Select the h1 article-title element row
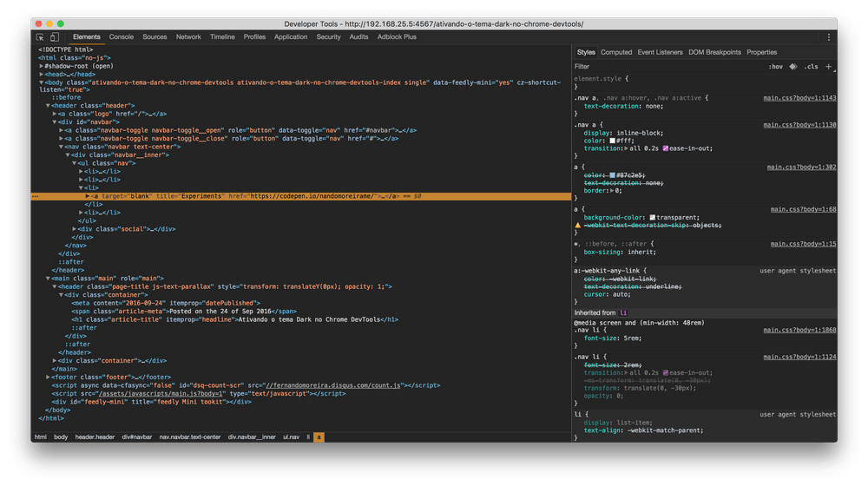Screen dimensions: 868x486 (234, 319)
